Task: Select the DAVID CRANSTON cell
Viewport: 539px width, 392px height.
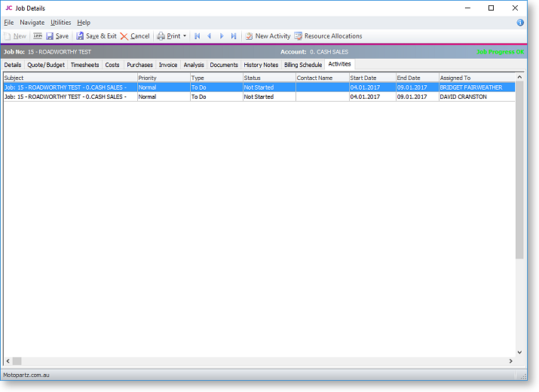Action: [x=476, y=97]
